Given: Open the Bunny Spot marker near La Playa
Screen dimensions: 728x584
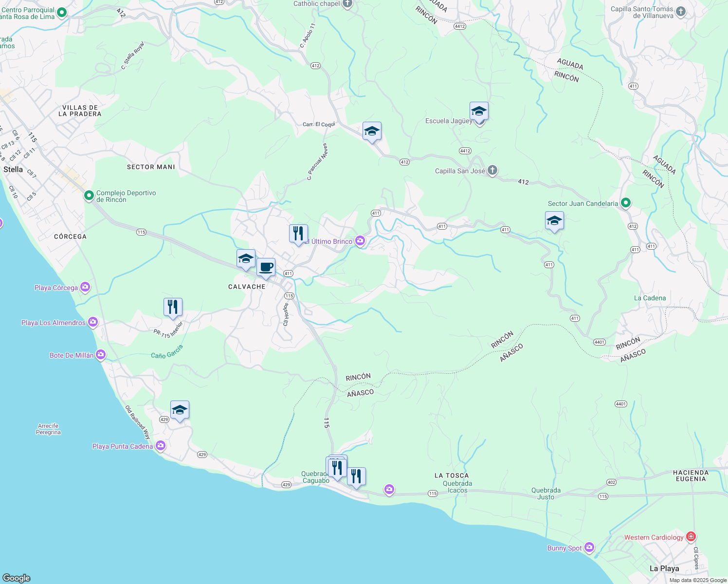Looking at the screenshot, I should coord(590,547).
